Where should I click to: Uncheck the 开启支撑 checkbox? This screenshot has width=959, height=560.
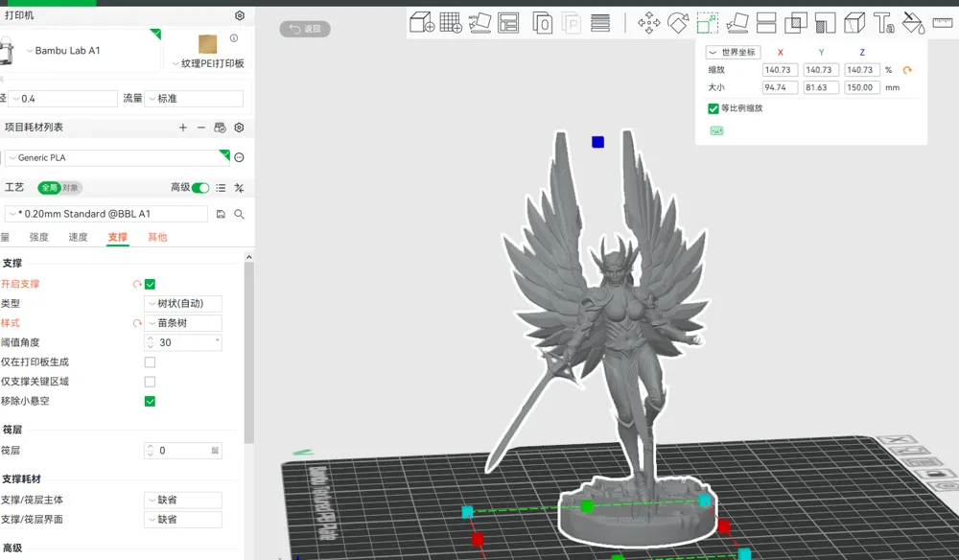150,284
